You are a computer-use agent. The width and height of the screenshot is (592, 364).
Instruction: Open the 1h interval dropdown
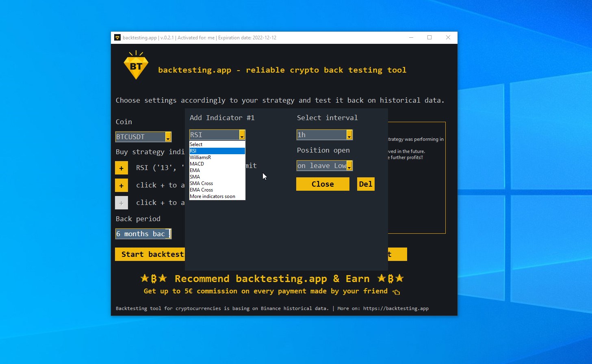pyautogui.click(x=325, y=135)
